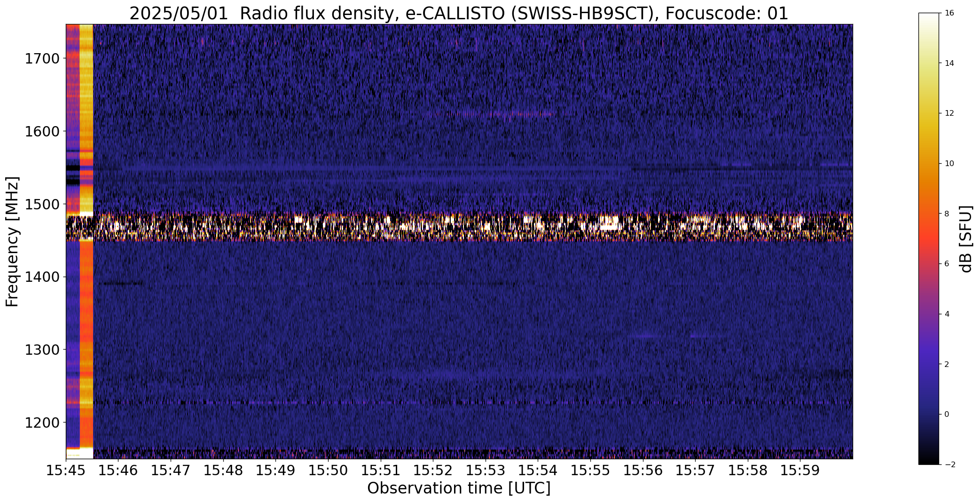Click the colorbar tick label 8
This screenshot has height=502, width=980.
pos(947,214)
